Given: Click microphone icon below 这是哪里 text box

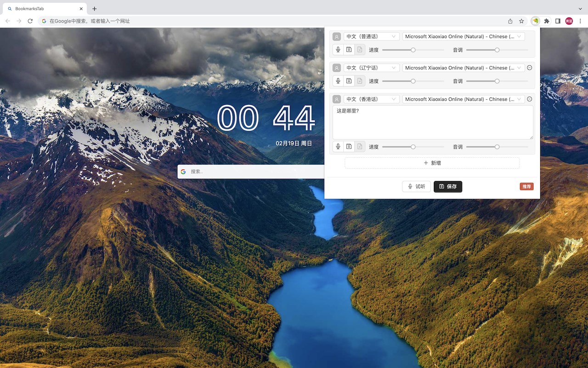Looking at the screenshot, I should click(x=338, y=147).
